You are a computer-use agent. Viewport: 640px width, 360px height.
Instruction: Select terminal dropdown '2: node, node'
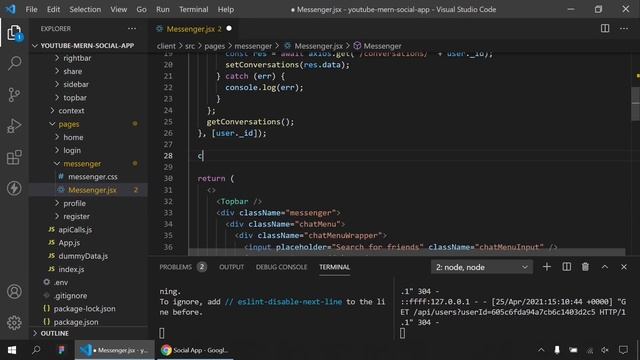[482, 267]
